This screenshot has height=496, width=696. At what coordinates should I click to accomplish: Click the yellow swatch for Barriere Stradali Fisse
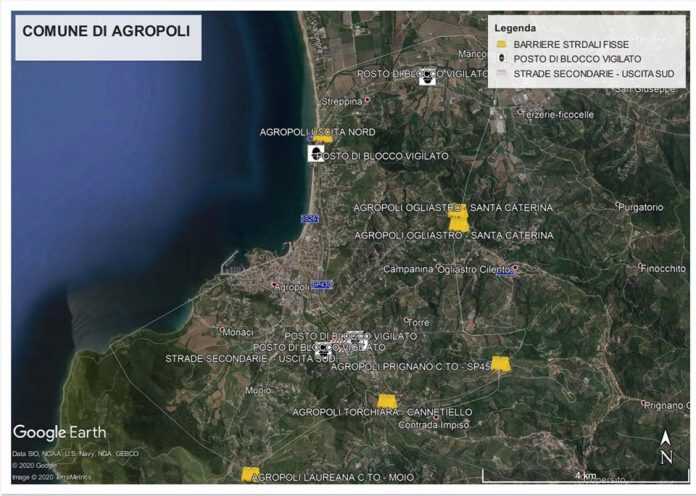coord(500,45)
